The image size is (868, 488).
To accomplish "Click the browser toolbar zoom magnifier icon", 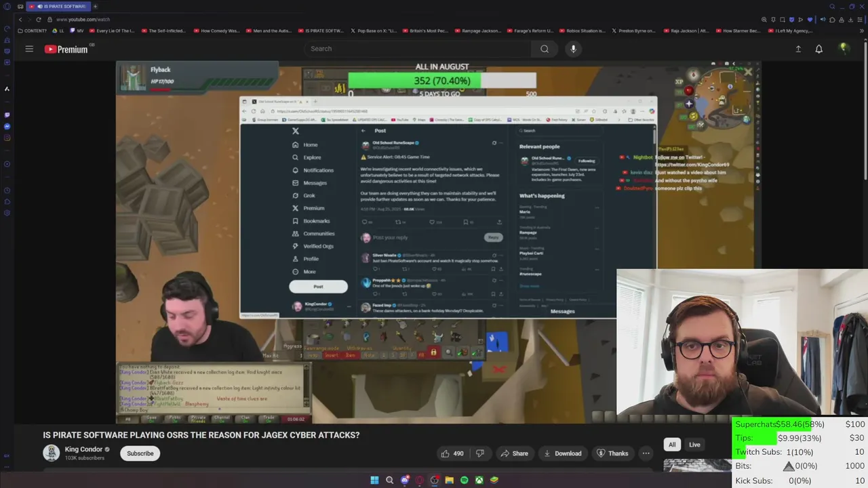I will 764,20.
